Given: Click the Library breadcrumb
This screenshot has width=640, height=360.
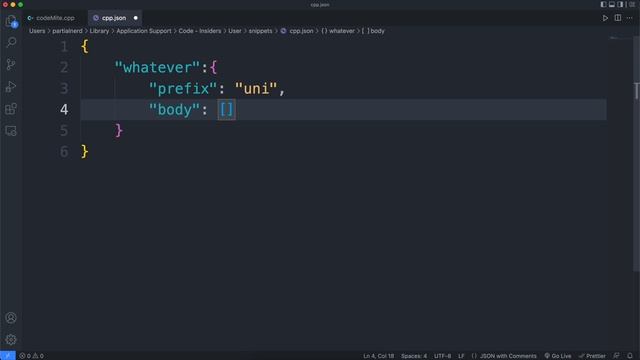Looking at the screenshot, I should tap(99, 31).
